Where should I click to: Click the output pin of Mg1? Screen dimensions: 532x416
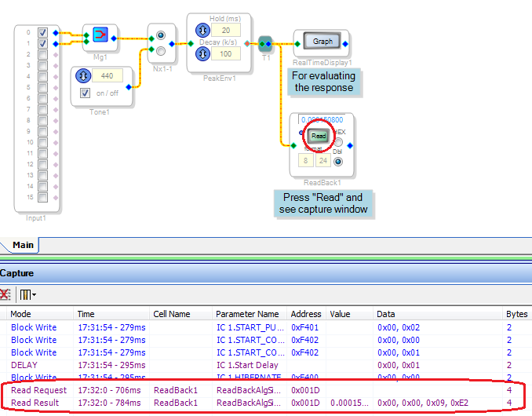(114, 38)
